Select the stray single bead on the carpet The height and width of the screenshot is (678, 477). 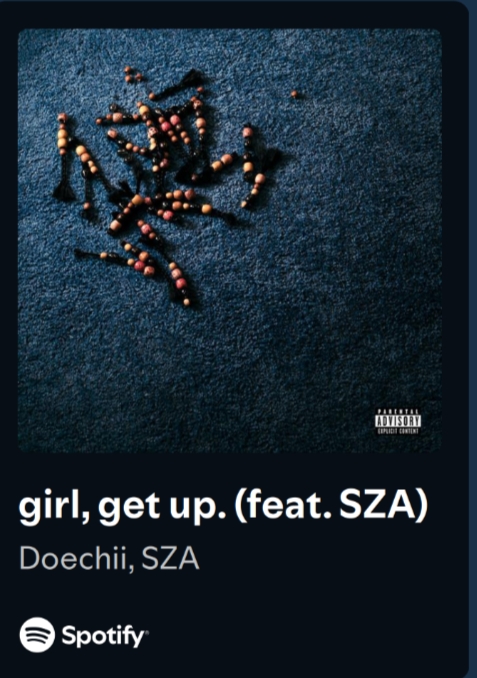(294, 94)
